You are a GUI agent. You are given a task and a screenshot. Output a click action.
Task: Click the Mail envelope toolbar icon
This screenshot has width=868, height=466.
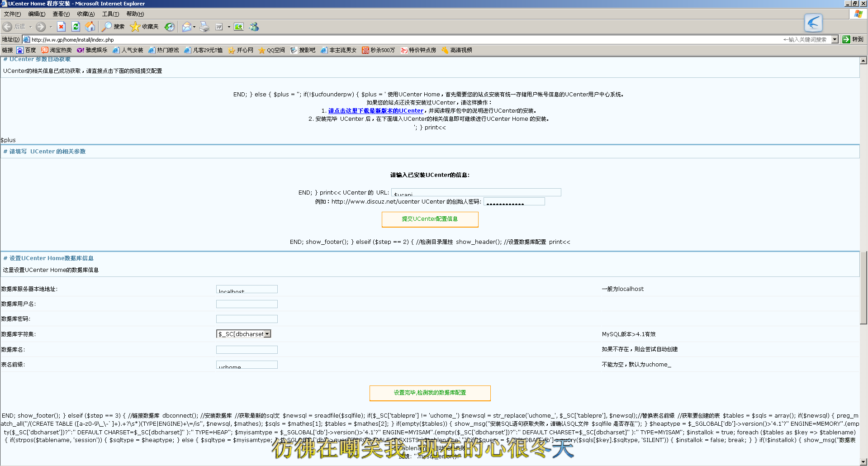click(x=186, y=27)
